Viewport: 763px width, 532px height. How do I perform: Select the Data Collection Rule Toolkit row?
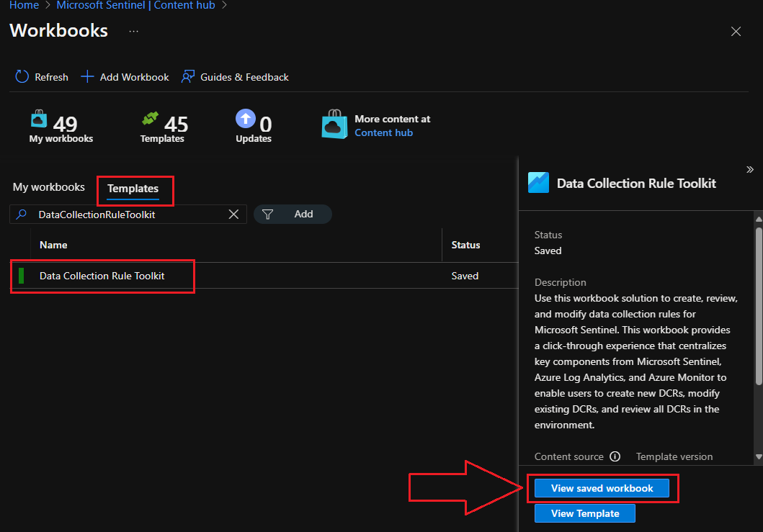point(102,276)
